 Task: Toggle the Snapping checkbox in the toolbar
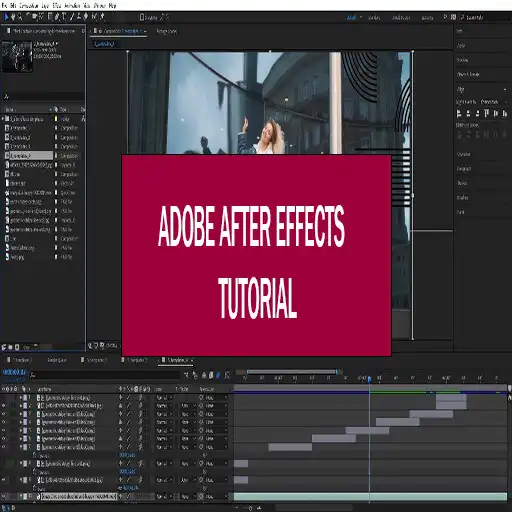(142, 17)
